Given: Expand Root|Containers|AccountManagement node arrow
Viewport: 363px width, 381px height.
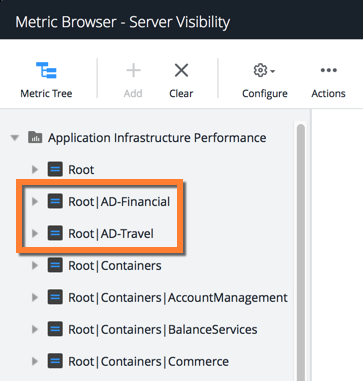Looking at the screenshot, I should [x=35, y=297].
